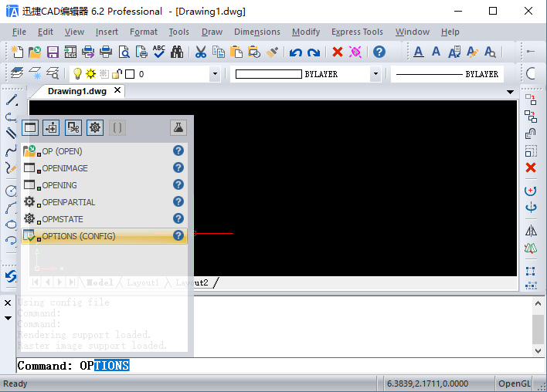The image size is (547, 392).
Task: Toggle the brackets filter in suggestion panel
Action: 117,127
